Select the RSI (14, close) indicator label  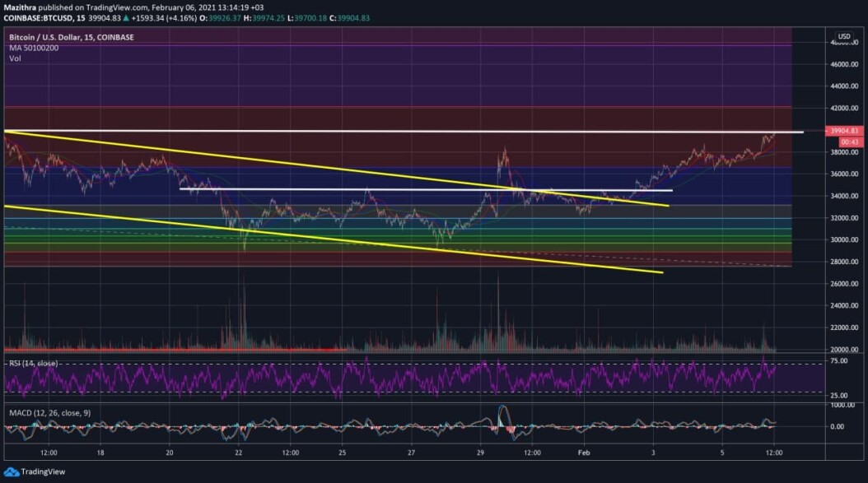point(33,364)
